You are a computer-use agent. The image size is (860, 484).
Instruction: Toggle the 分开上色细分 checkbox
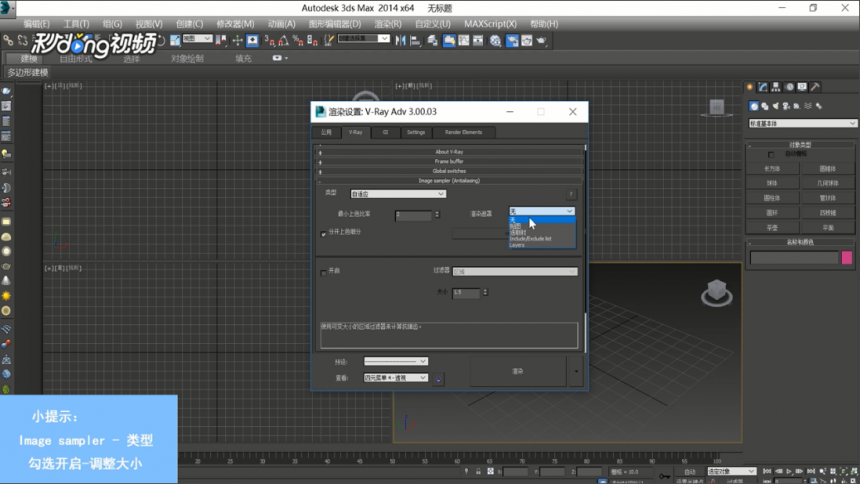[x=324, y=234]
